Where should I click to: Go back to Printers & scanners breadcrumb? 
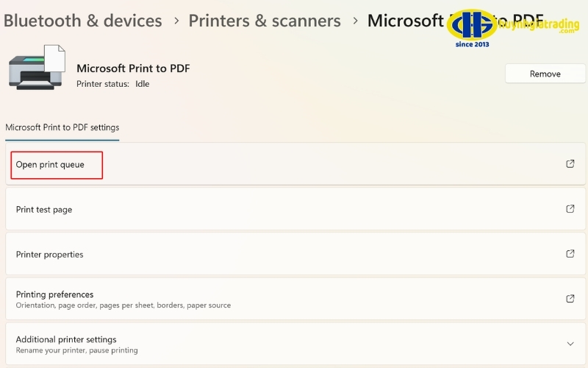(x=265, y=21)
